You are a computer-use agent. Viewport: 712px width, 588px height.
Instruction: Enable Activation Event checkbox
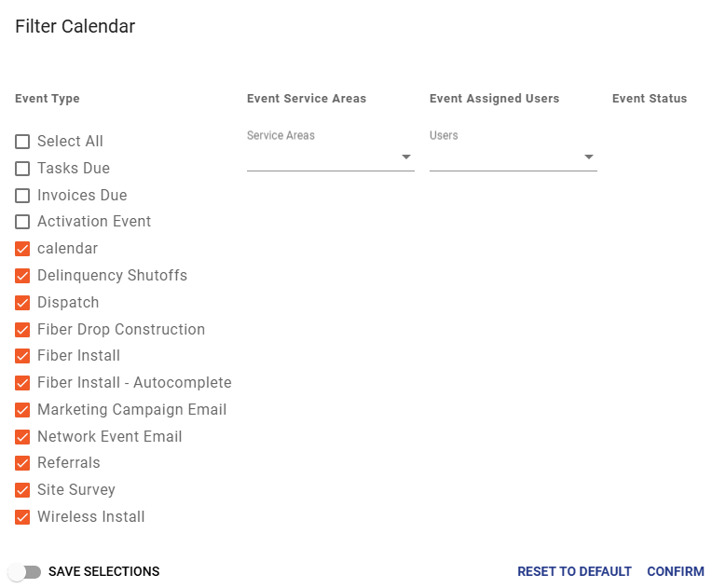[x=22, y=222]
